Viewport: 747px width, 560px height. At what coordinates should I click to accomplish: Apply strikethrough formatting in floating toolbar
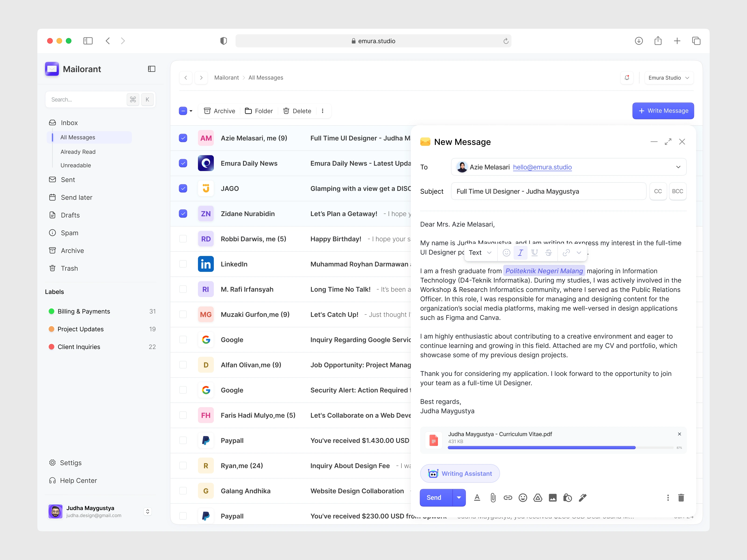coord(548,252)
